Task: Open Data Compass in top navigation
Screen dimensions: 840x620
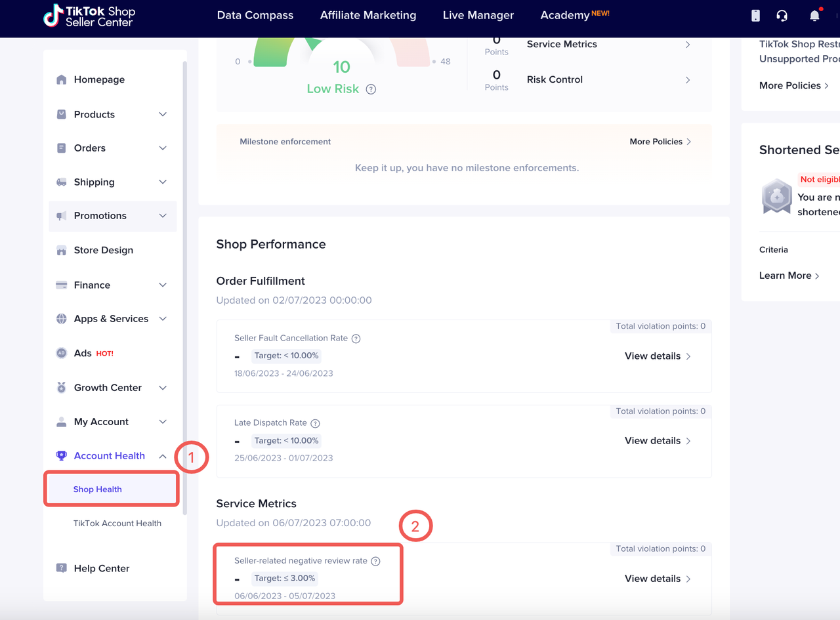Action: pyautogui.click(x=255, y=15)
